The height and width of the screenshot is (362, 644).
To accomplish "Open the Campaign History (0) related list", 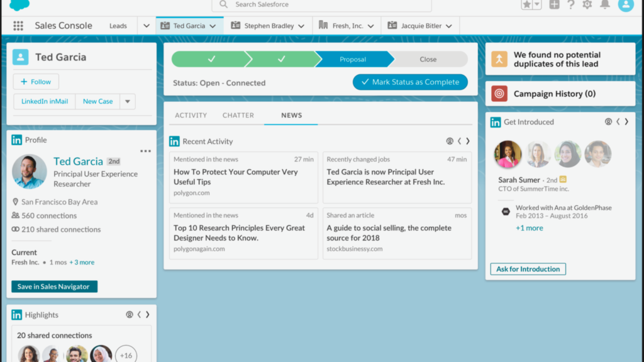I will pos(555,94).
